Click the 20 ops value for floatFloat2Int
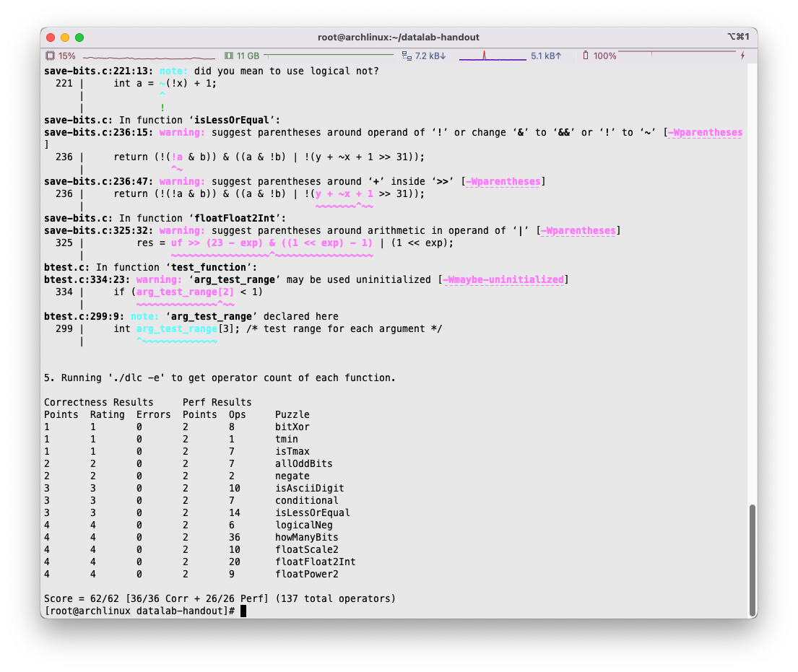798x672 pixels. point(235,562)
